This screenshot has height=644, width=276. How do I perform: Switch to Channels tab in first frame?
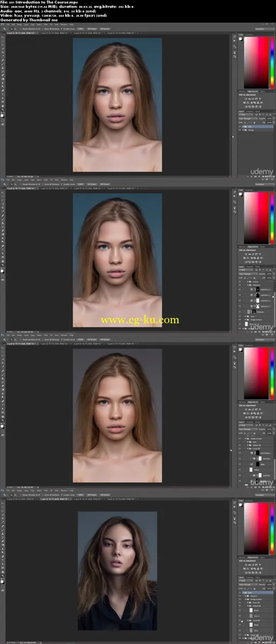coord(250,111)
